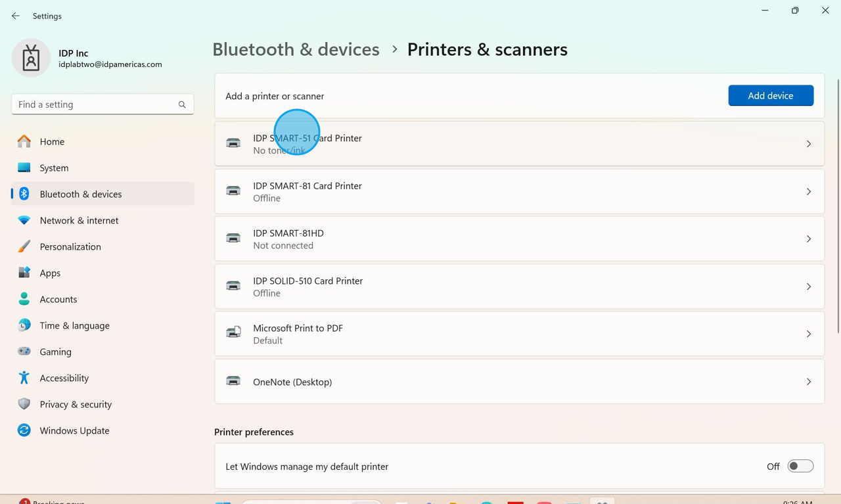
Task: Click the IDP SMART-81 Card Printer icon
Action: coord(233,191)
